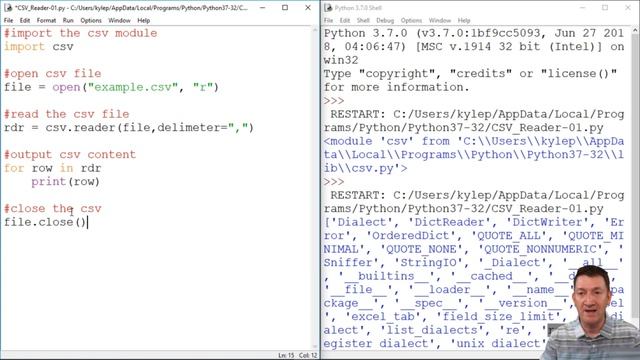
Task: Close the Python 3.7.0 Shell window
Action: [628, 8]
